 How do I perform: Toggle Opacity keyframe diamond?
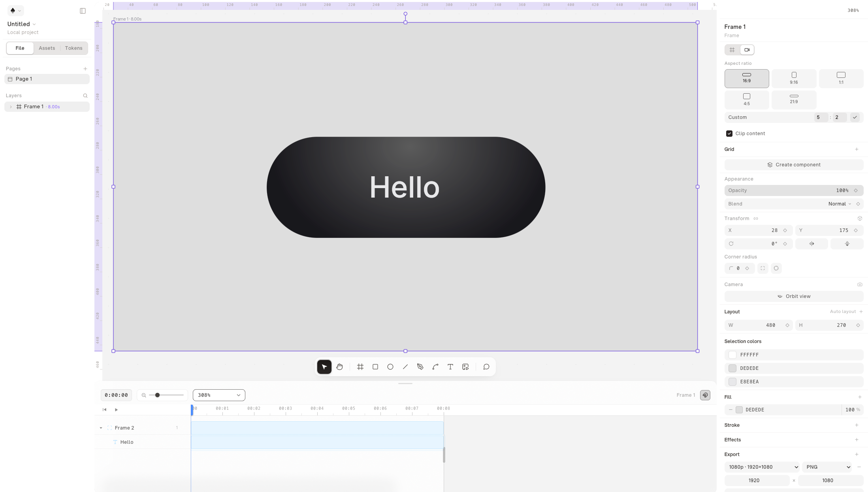856,190
